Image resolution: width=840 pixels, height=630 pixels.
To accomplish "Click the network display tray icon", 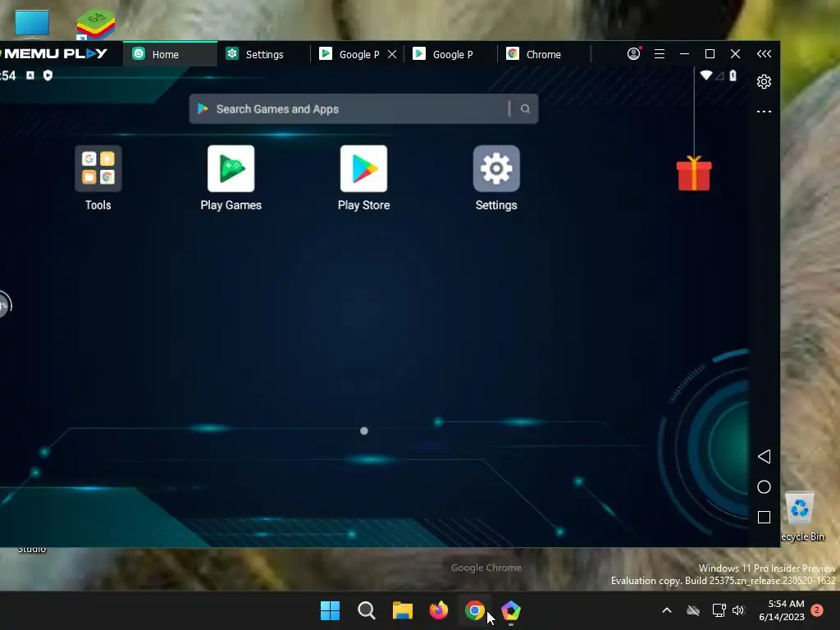I will point(719,610).
